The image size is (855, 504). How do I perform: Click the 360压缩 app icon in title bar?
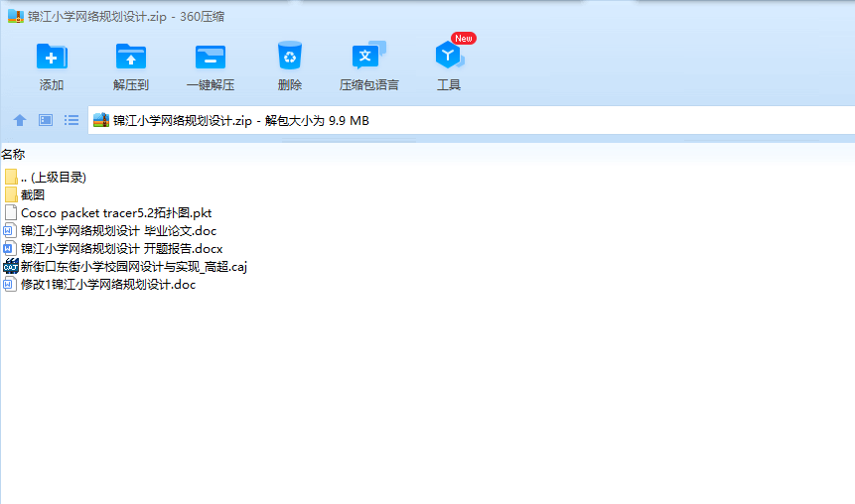click(15, 16)
